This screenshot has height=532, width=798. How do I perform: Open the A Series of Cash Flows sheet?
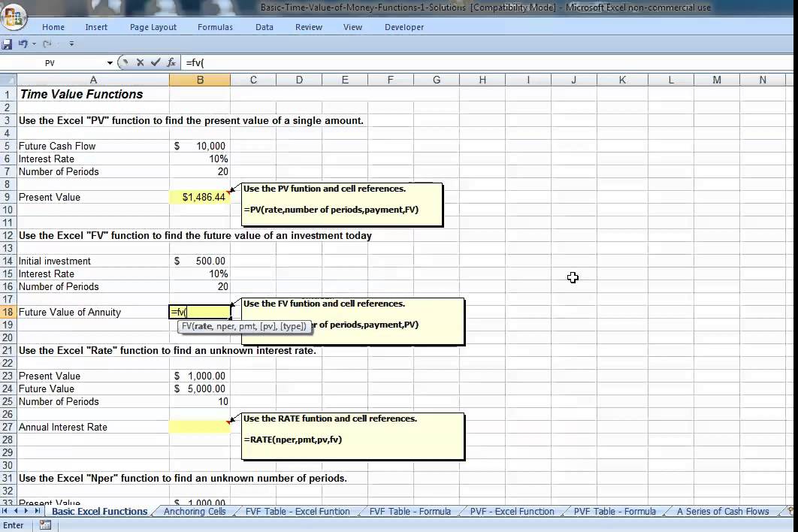tap(723, 511)
